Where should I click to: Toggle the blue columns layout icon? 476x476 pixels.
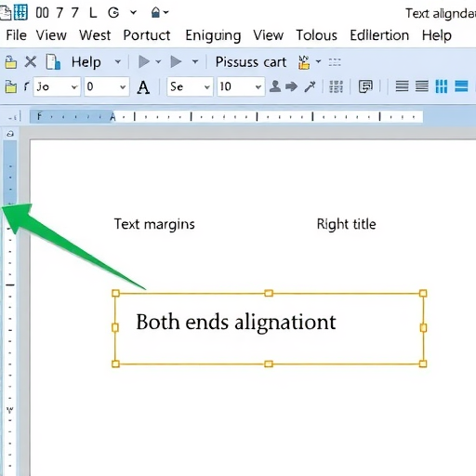(x=442, y=86)
